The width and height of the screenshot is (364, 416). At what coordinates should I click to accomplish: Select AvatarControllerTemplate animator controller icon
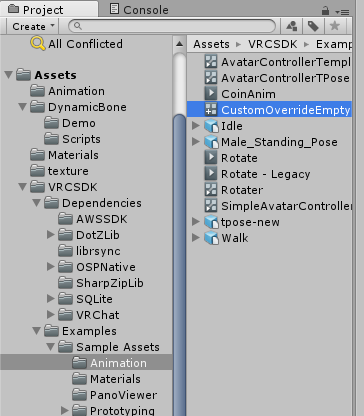click(x=211, y=62)
